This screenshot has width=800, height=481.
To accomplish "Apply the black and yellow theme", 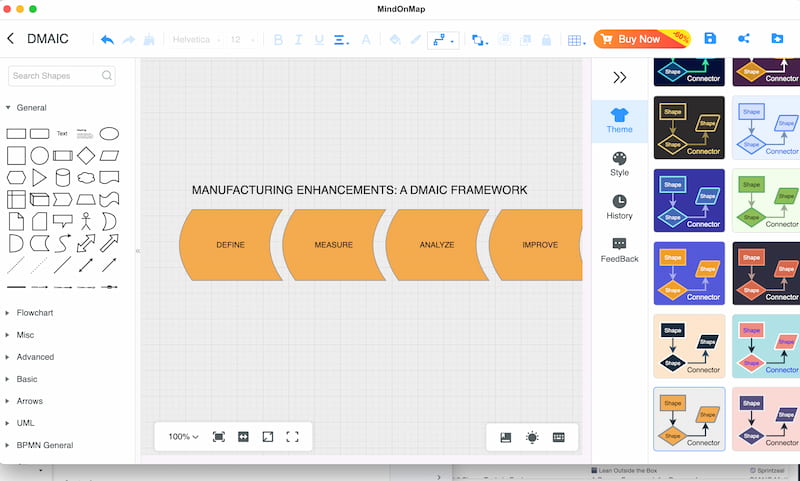I will click(x=689, y=128).
